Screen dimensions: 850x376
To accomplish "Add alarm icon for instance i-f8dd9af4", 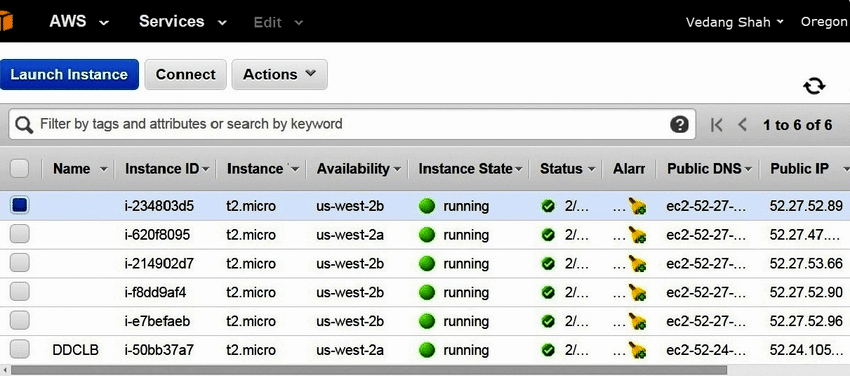I will [638, 293].
